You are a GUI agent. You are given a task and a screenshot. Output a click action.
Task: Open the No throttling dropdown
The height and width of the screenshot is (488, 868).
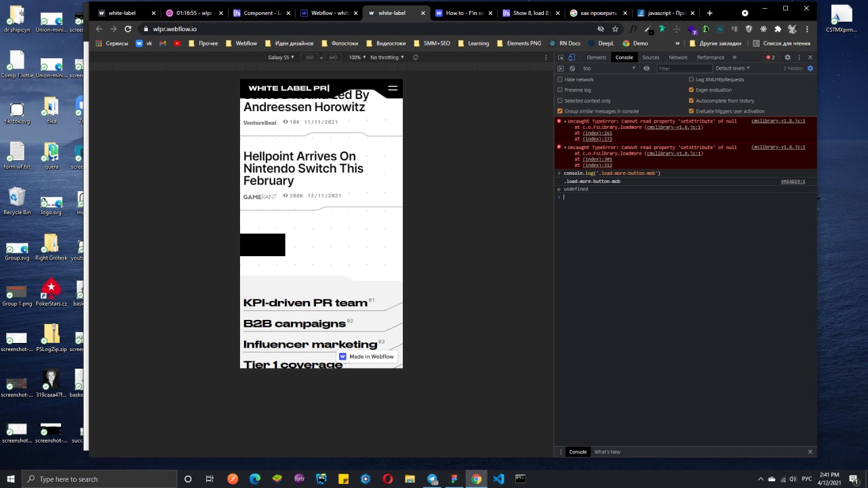pos(387,58)
